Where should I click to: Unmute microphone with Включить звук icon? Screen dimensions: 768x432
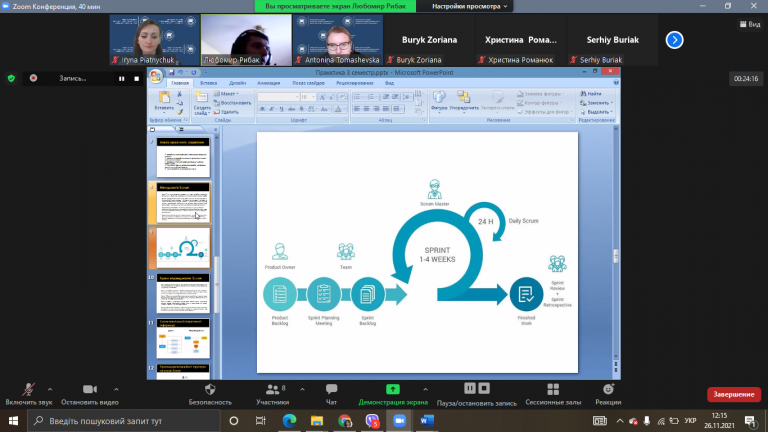click(x=28, y=389)
